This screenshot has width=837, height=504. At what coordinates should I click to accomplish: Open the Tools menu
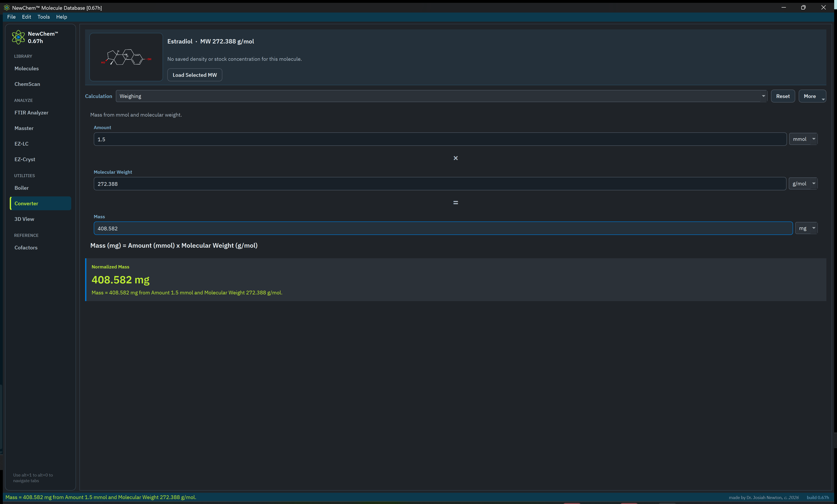44,17
